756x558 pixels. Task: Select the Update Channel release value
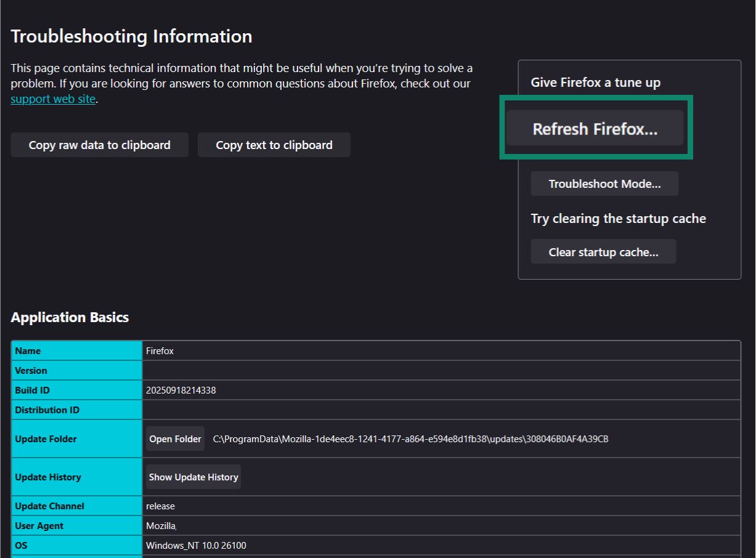[161, 506]
